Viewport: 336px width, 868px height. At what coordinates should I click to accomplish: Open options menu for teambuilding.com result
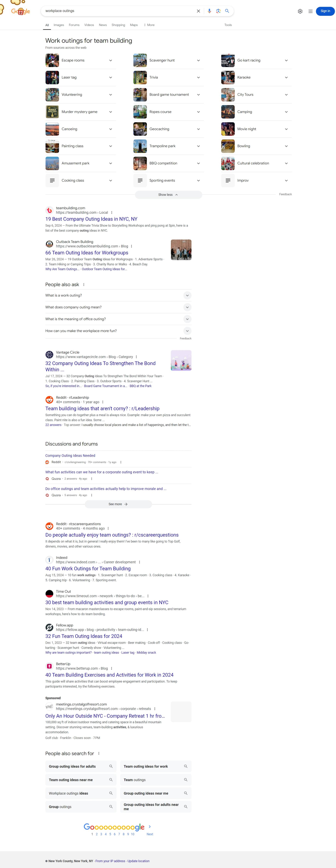pyautogui.click(x=112, y=213)
